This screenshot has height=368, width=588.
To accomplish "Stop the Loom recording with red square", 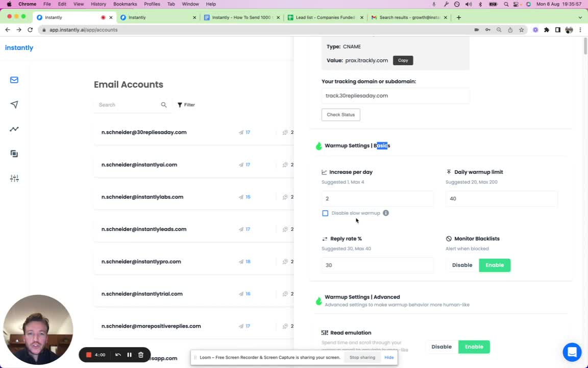I will click(x=89, y=355).
